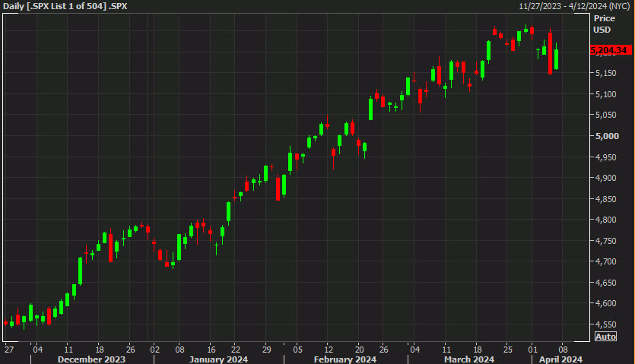Click the tall red candle below 4,900 in late January
635x364 pixels.
point(278,189)
